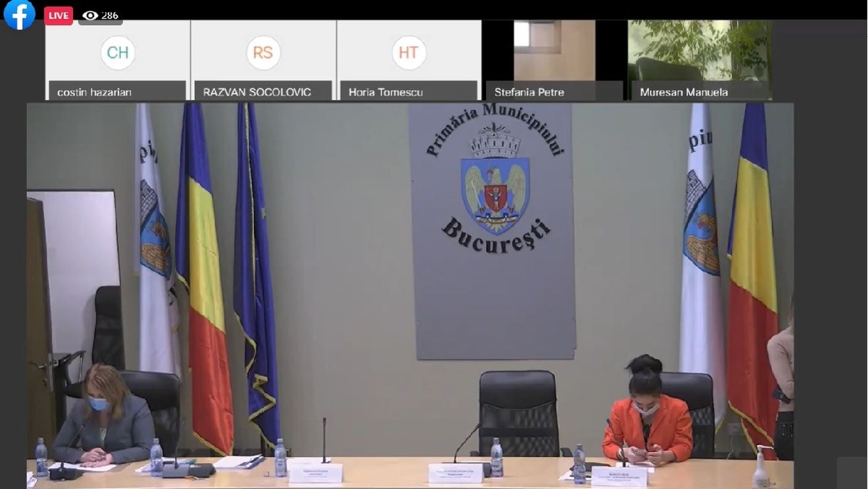
Task: Select the costin hazarian participant tile
Action: coord(118,60)
